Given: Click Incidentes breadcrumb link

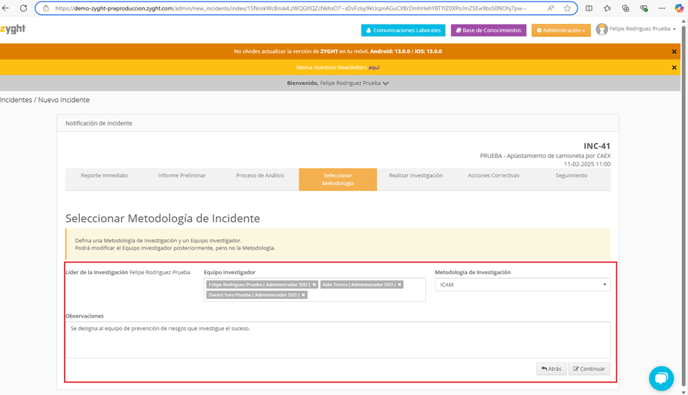Looking at the screenshot, I should point(16,100).
